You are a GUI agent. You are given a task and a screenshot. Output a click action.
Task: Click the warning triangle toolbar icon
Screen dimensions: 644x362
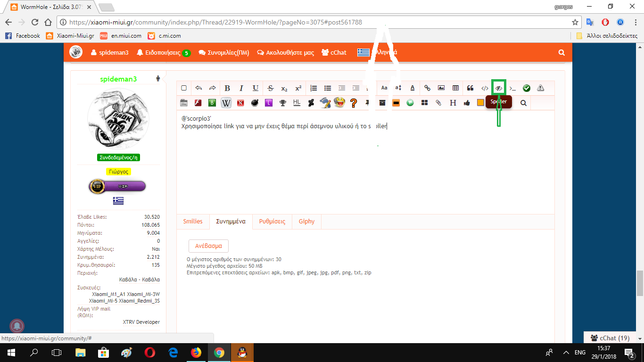pos(541,88)
